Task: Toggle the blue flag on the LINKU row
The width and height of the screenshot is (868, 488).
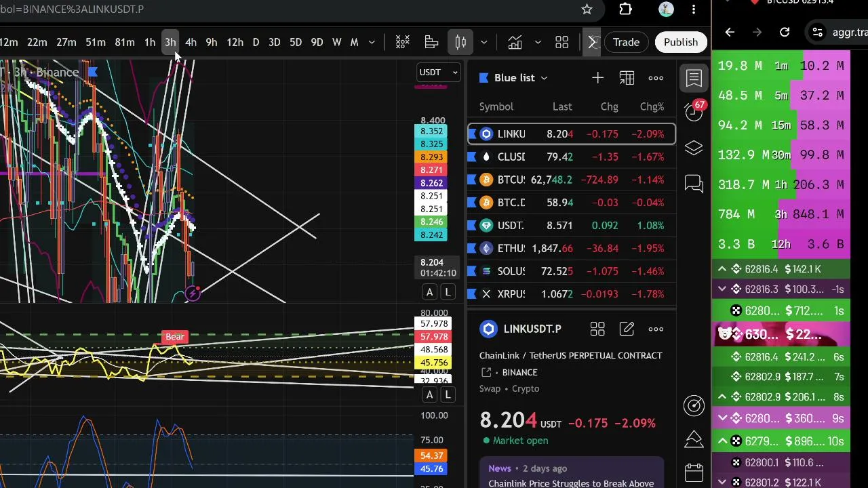Action: (x=473, y=134)
